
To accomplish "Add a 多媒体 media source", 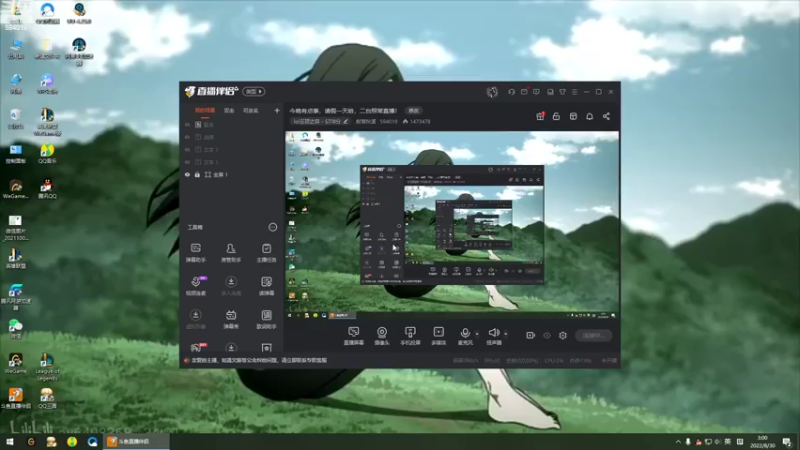I will [x=439, y=336].
